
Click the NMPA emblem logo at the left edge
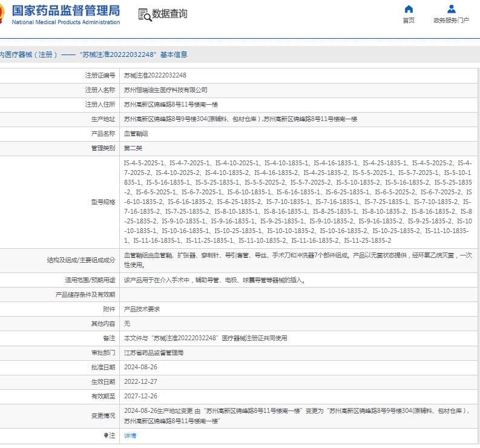tap(2, 14)
